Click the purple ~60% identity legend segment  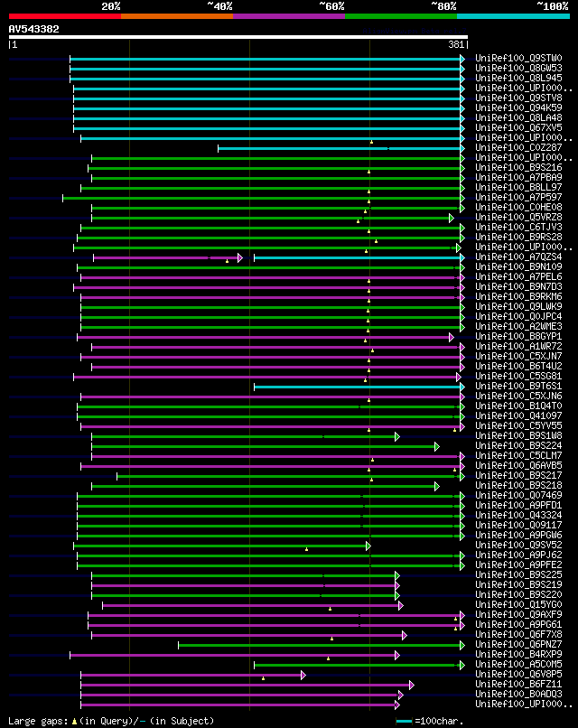point(289,16)
